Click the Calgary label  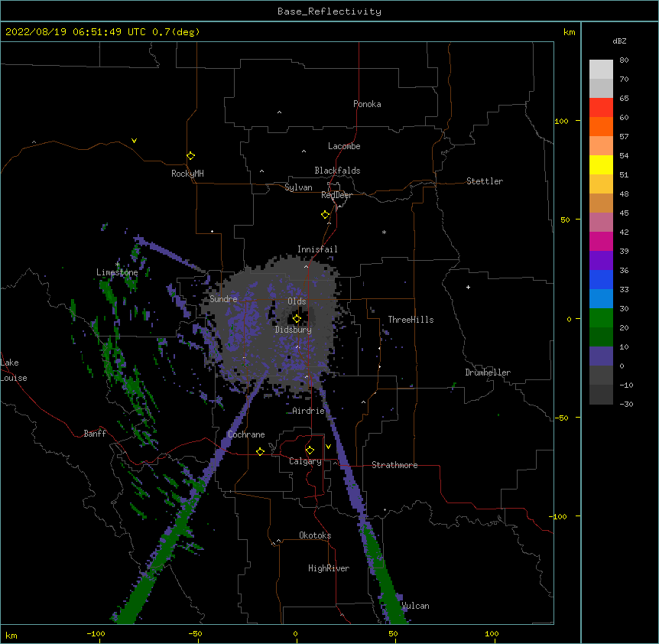[x=305, y=461]
